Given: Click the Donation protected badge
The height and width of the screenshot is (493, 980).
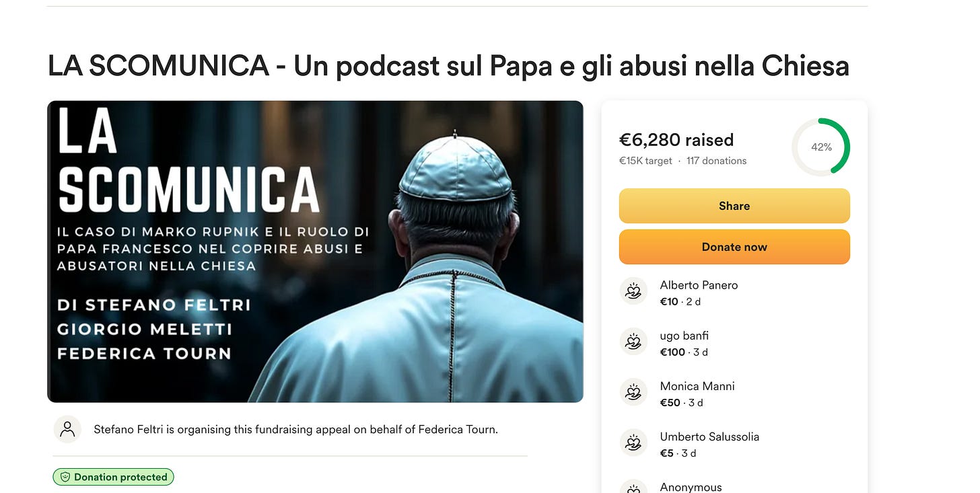Looking at the screenshot, I should point(114,477).
